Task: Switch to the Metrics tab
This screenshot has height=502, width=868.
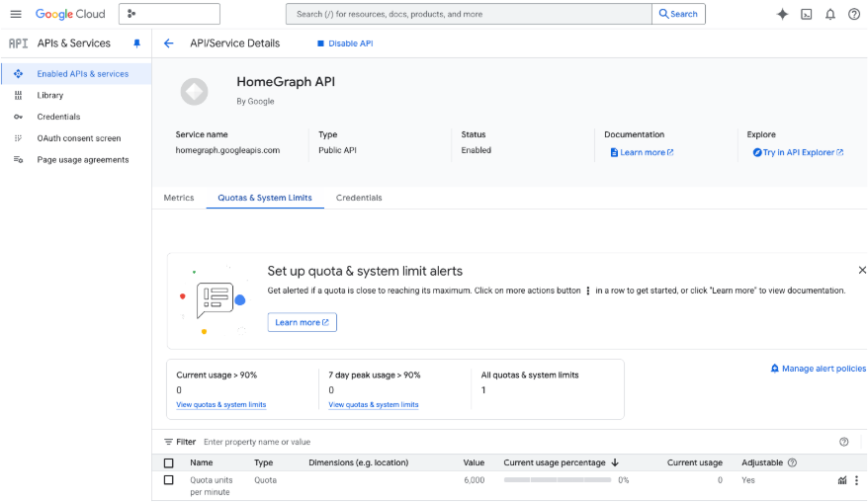Action: pos(179,198)
